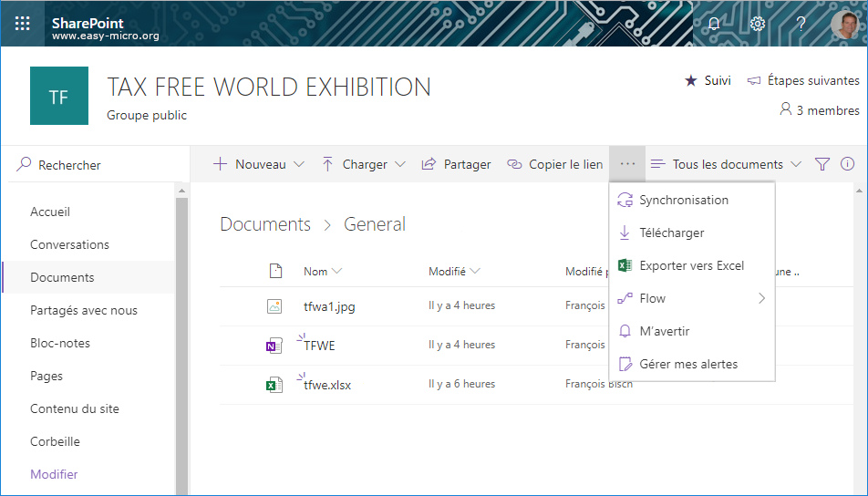
Task: Go to Accueil in sidebar
Action: coord(50,212)
